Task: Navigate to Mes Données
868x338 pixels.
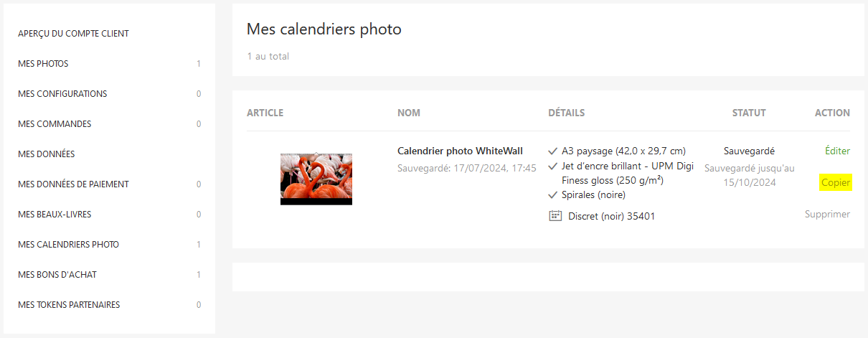Action: pyautogui.click(x=46, y=154)
